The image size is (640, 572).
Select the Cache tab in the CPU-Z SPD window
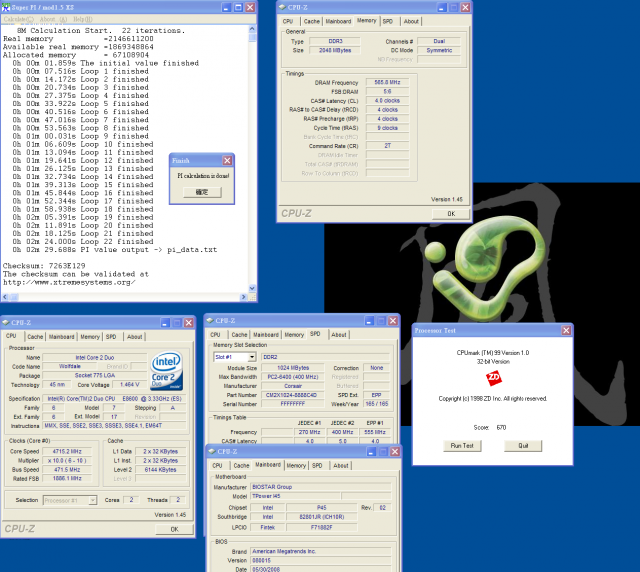tap(239, 335)
